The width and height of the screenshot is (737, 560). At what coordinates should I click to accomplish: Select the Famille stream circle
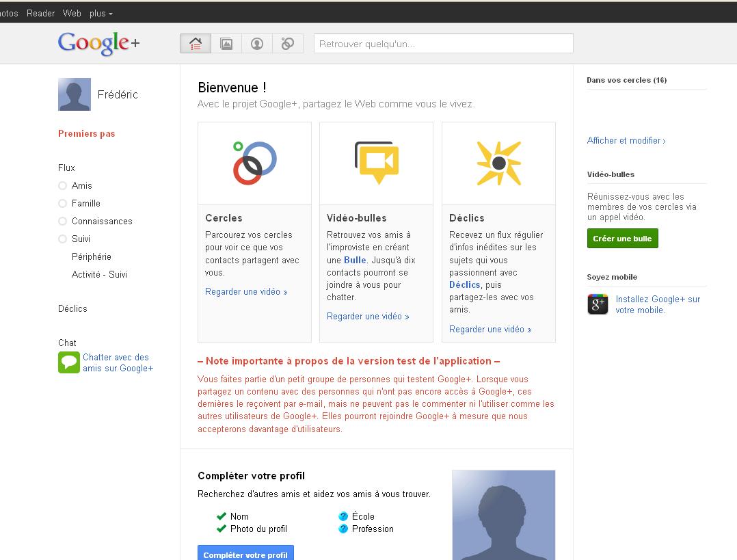(62, 204)
